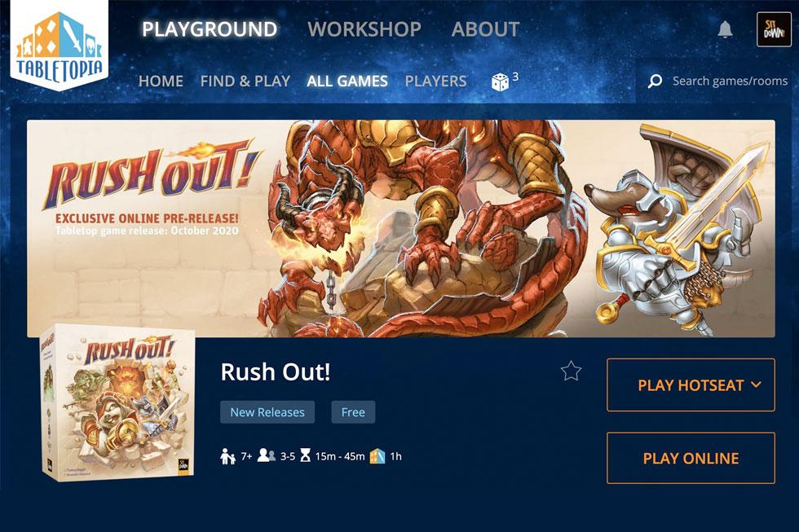
Task: Click the Play Online button
Action: [691, 458]
